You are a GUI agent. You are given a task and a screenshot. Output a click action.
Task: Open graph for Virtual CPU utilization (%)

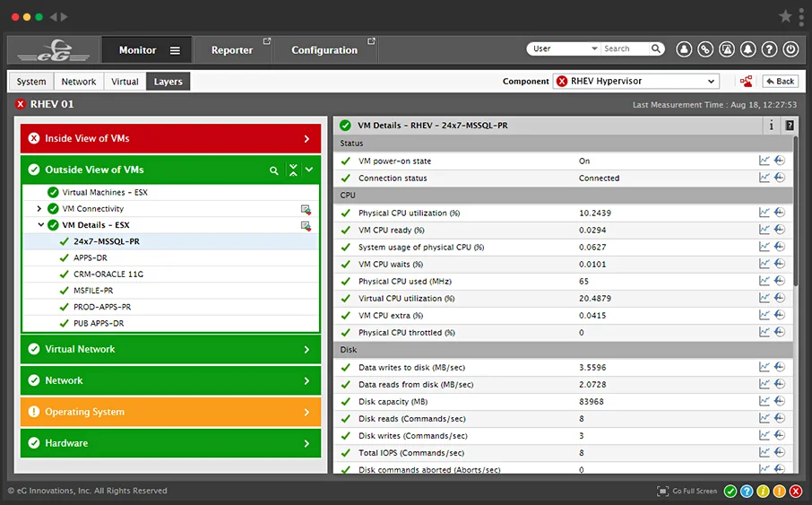[764, 298]
